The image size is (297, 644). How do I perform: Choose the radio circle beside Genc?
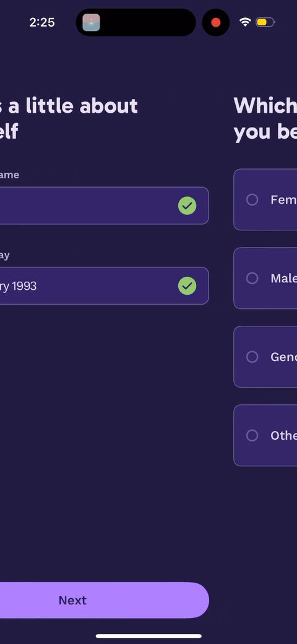(252, 357)
